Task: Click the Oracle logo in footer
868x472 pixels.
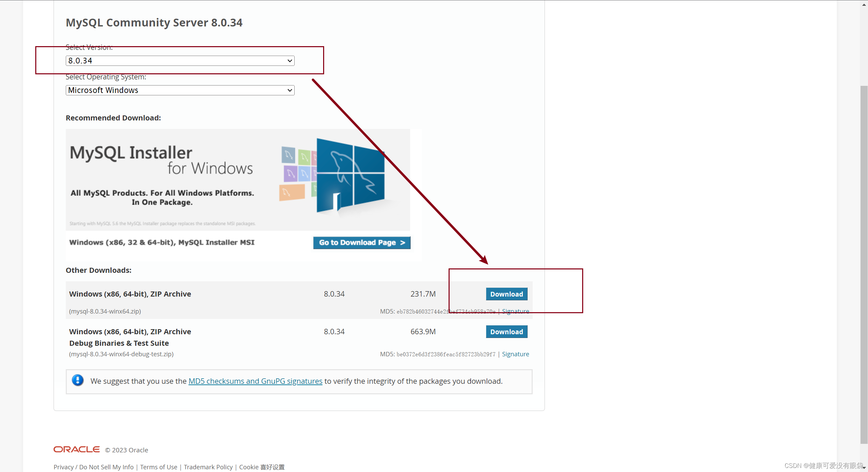Action: 77,450
